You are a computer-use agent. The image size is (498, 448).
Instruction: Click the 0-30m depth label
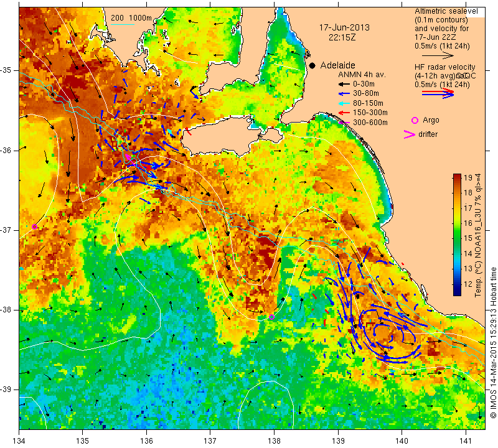(364, 85)
